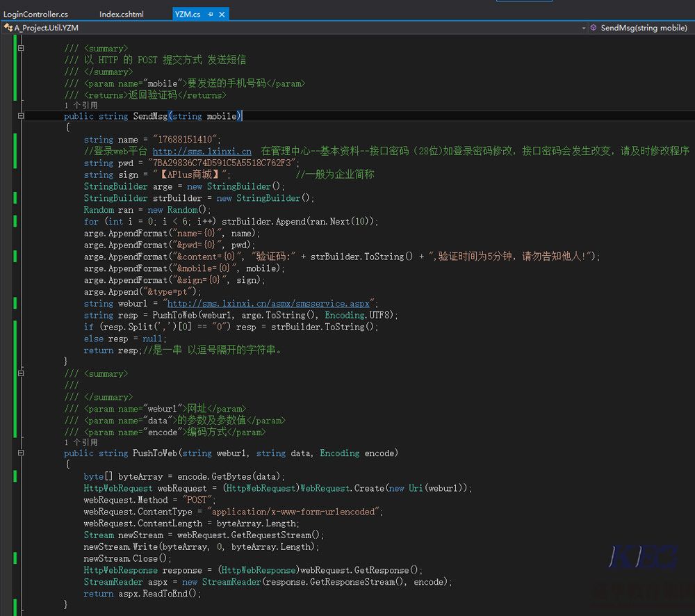Click the "Random ran = new Random()" line
This screenshot has height=616, width=695.
147,210
